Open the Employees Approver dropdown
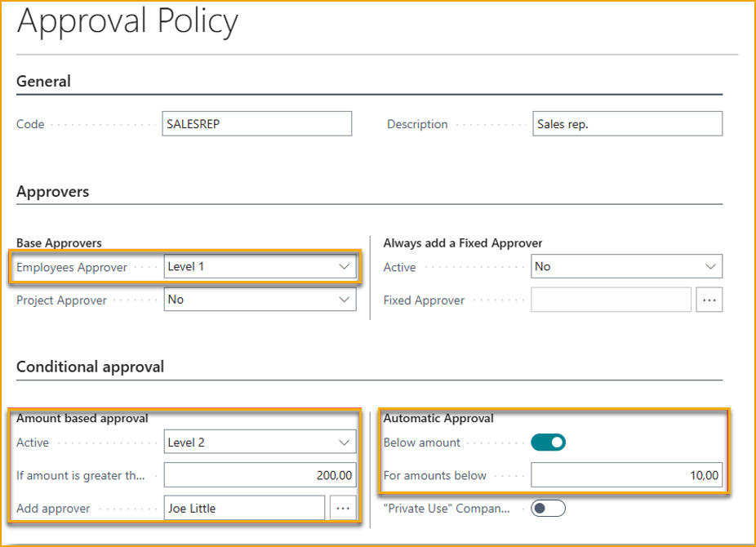 tap(260, 267)
